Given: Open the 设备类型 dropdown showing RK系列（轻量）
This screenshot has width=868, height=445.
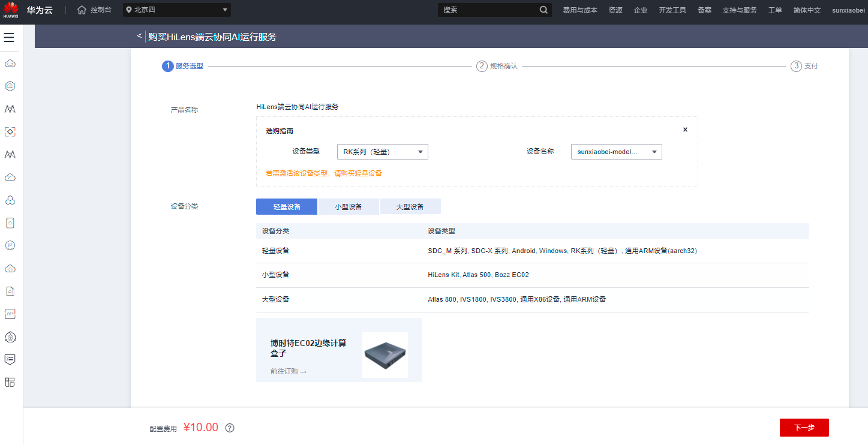Looking at the screenshot, I should 382,151.
